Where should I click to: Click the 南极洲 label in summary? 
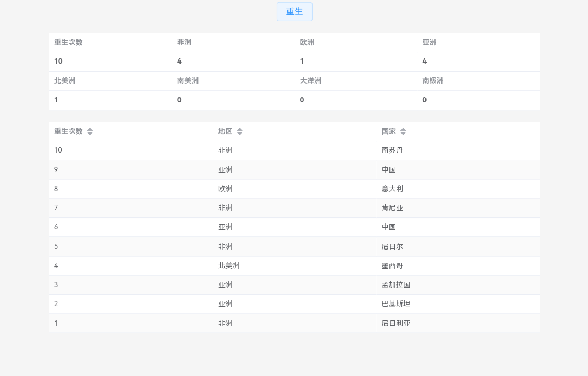[x=433, y=81]
